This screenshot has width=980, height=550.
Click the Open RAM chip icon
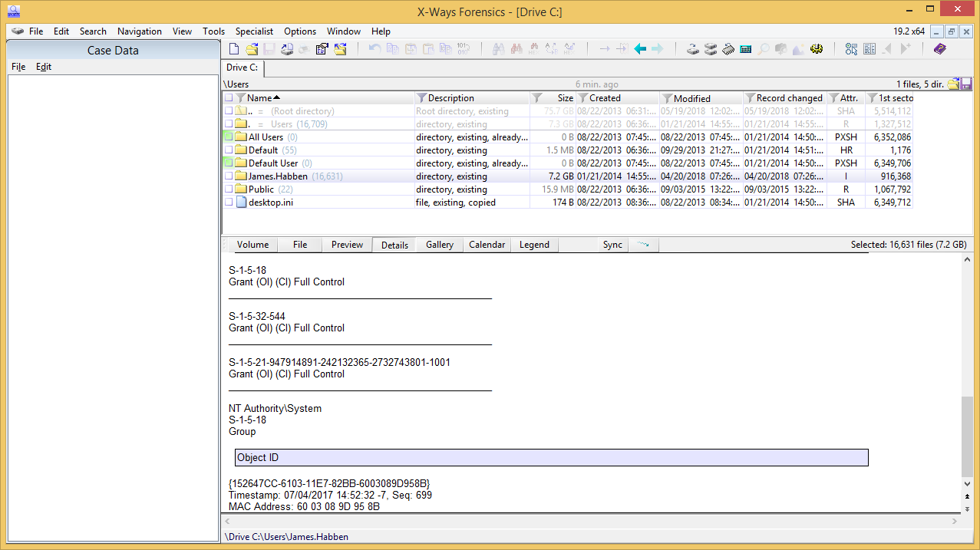[x=728, y=49]
